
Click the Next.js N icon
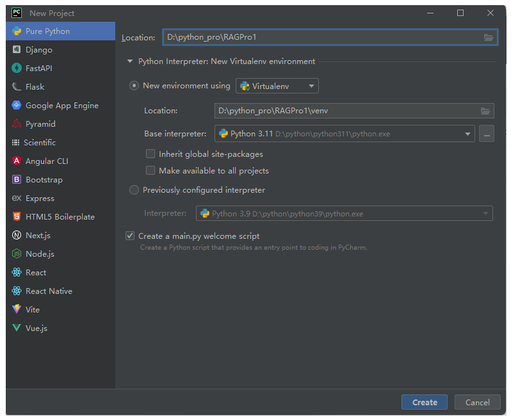coord(17,235)
